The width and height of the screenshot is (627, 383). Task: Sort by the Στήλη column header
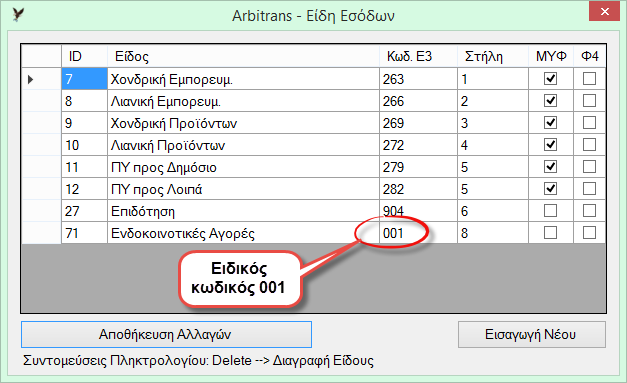[493, 56]
